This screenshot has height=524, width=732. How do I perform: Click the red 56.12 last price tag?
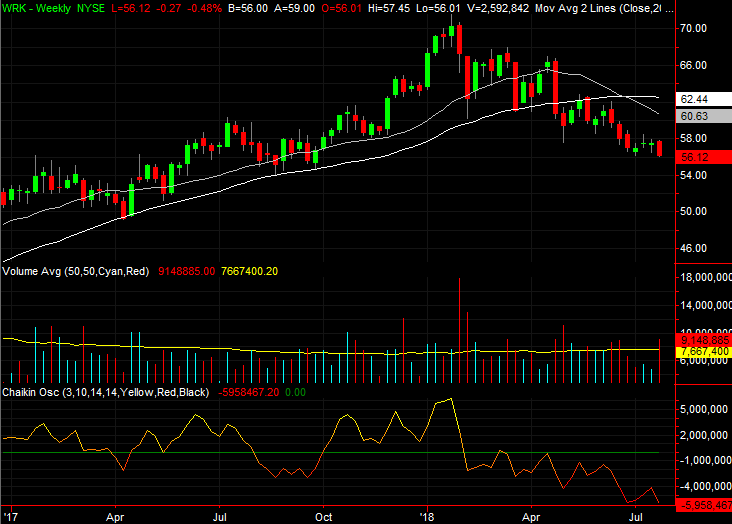pos(704,157)
